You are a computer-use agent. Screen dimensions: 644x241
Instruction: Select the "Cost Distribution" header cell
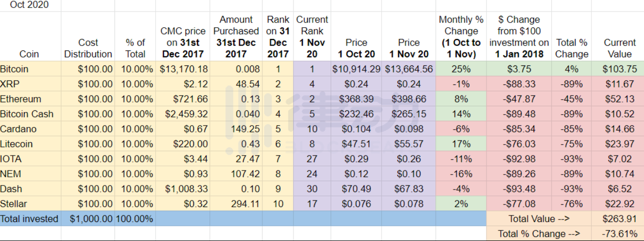88,48
